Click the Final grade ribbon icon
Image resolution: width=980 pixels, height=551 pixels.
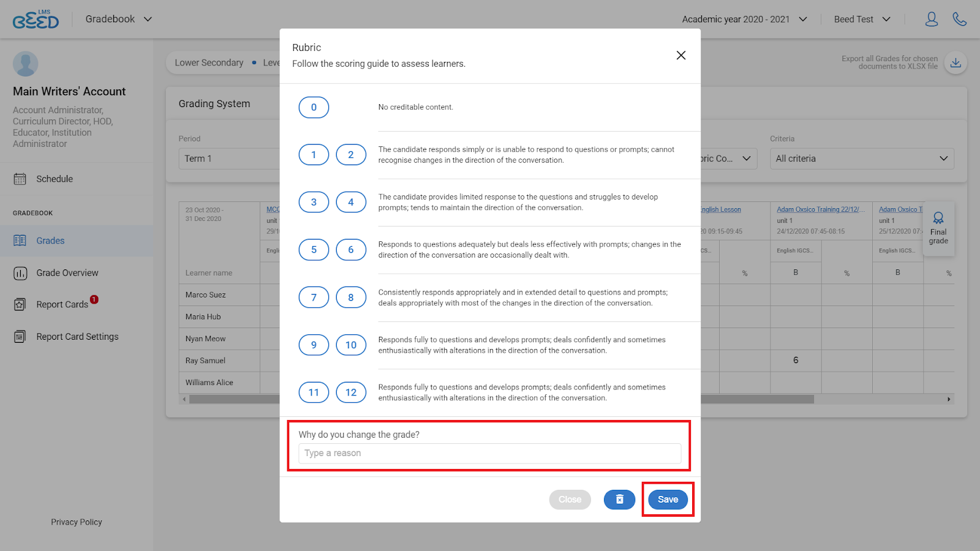(x=938, y=218)
